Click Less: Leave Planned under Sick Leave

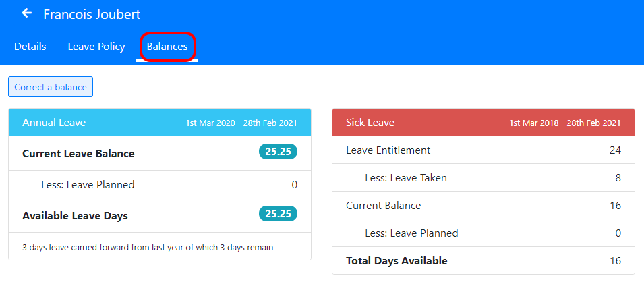pyautogui.click(x=411, y=233)
